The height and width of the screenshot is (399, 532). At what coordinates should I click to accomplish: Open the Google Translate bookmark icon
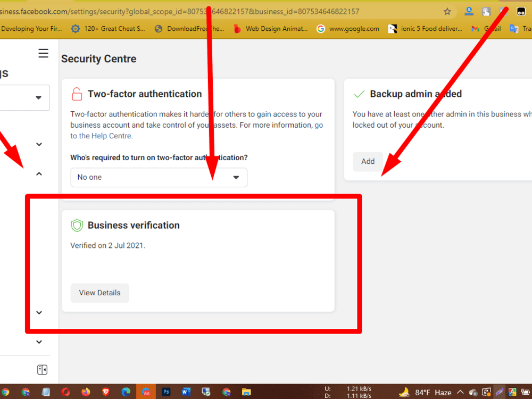[x=514, y=29]
